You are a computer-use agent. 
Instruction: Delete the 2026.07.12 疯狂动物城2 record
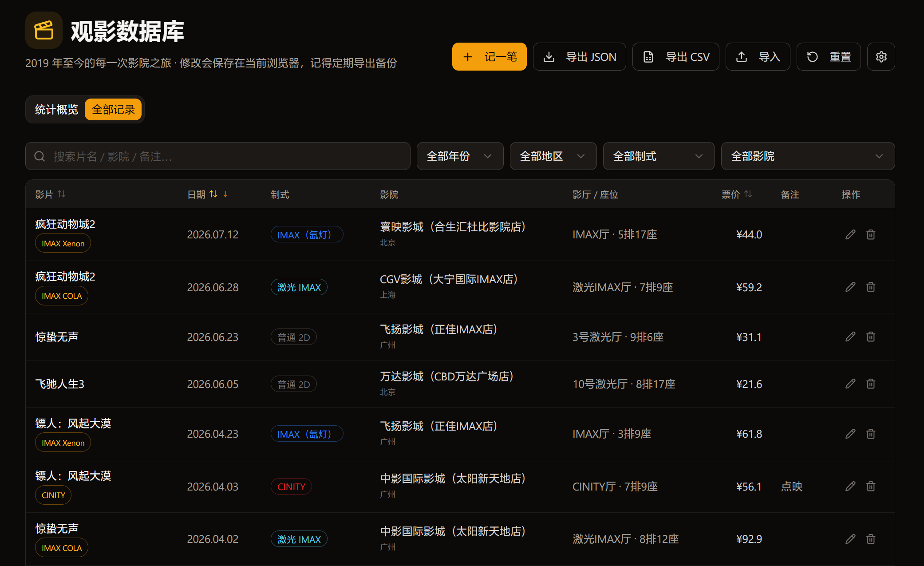pyautogui.click(x=871, y=234)
